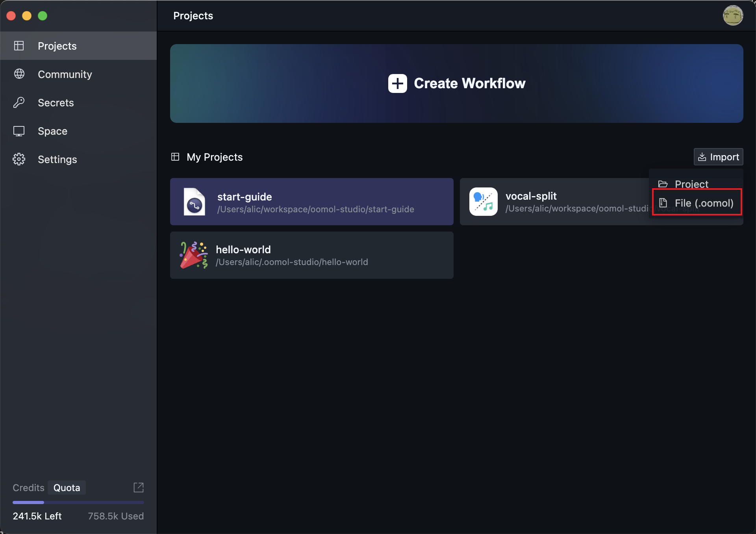Open the external link icon beside Quota
The image size is (756, 534).
coord(138,488)
